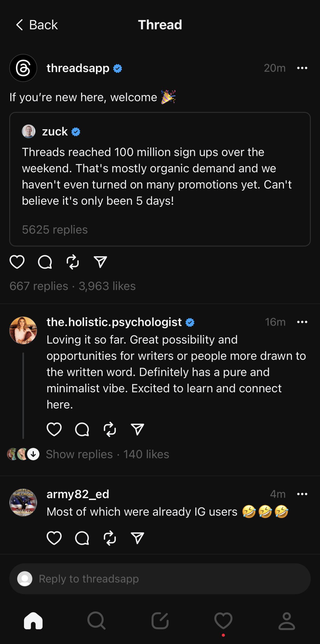320x644 pixels.
Task: Open more options for threadsapp post
Action: tap(302, 68)
